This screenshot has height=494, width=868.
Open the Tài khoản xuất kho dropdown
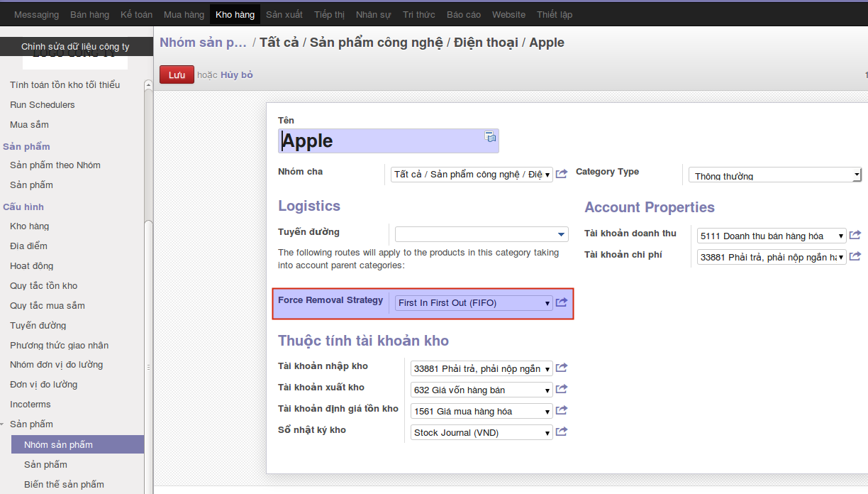(x=482, y=390)
